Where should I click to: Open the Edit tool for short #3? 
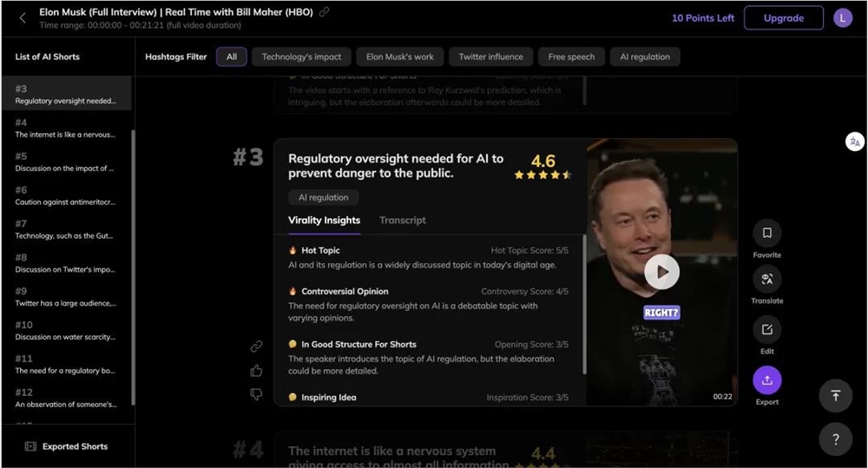(766, 330)
